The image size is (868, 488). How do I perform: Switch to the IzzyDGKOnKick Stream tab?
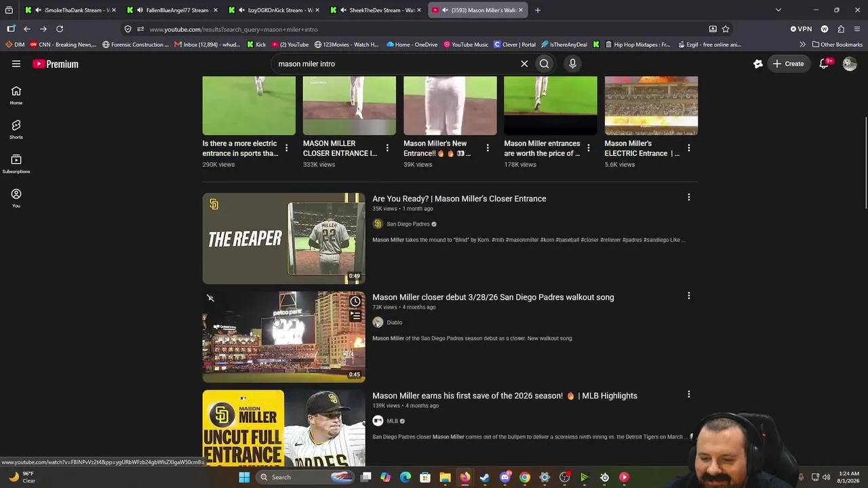[x=274, y=10]
